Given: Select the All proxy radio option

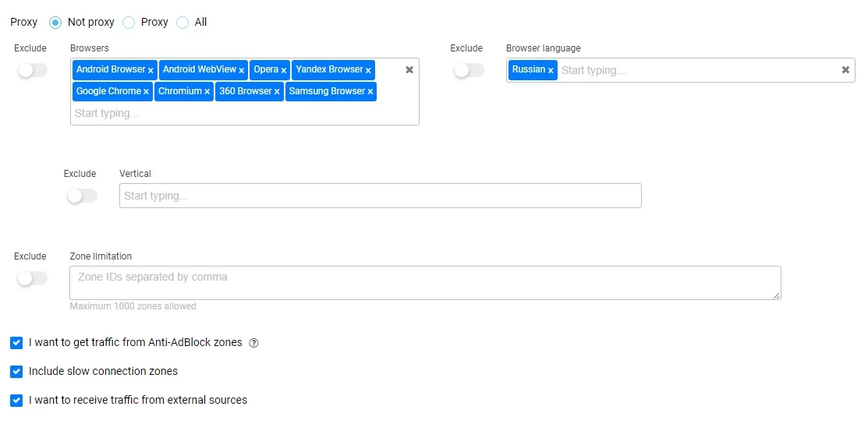Looking at the screenshot, I should [182, 23].
